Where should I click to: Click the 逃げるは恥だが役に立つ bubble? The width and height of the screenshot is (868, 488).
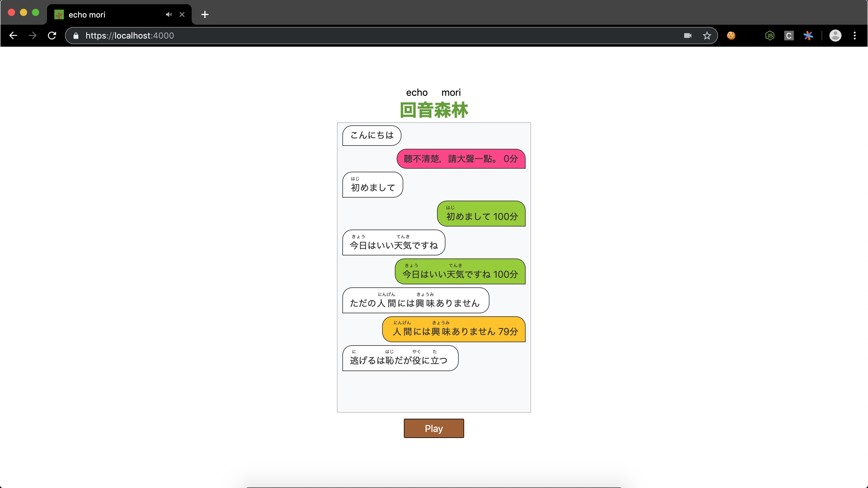coord(400,358)
